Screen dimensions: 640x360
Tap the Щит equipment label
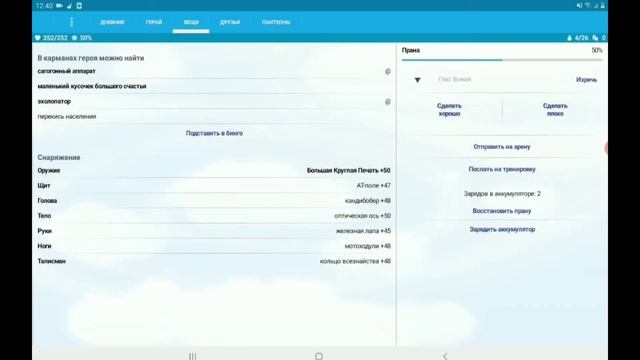click(44, 185)
